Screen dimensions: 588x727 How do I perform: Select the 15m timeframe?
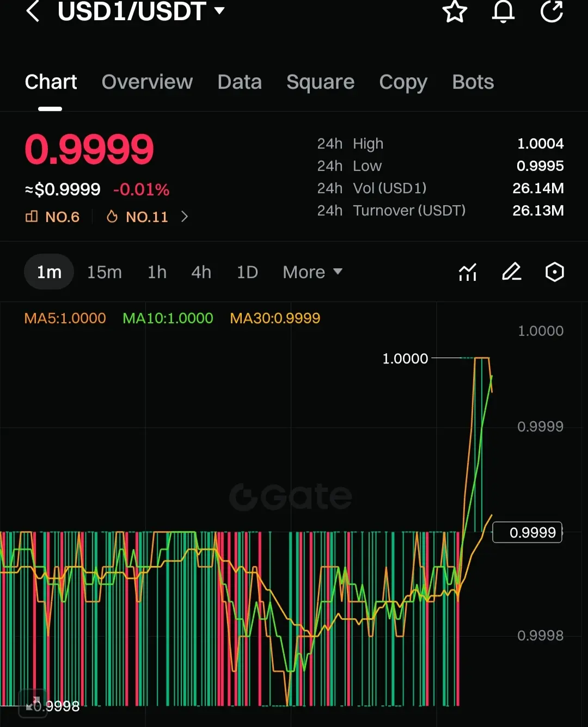tap(105, 272)
